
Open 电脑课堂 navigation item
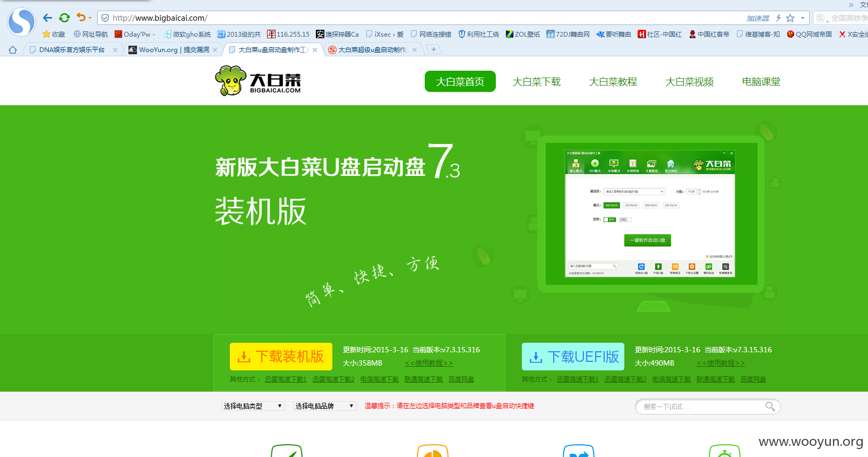[761, 82]
